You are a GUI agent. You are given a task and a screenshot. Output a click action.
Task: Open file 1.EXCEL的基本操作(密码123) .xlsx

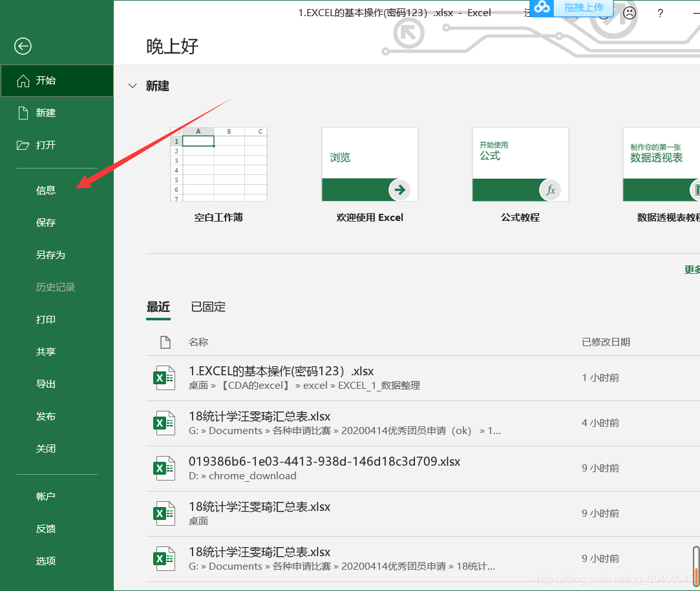point(423,378)
